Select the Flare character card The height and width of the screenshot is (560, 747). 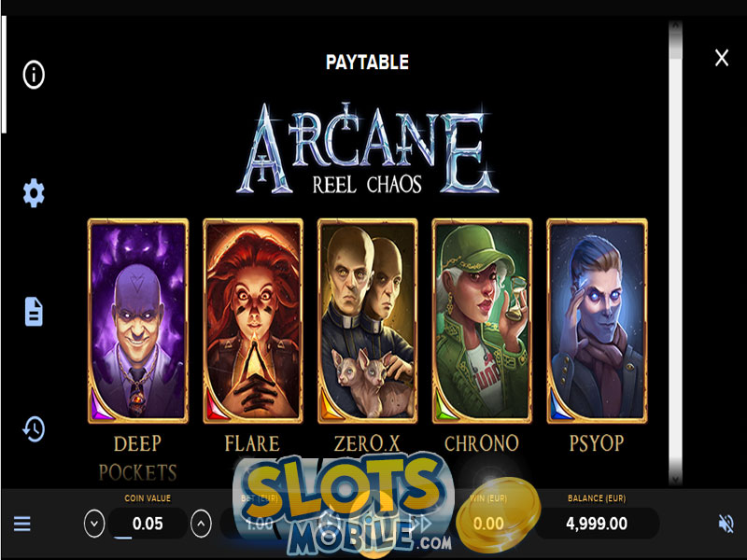[253, 321]
